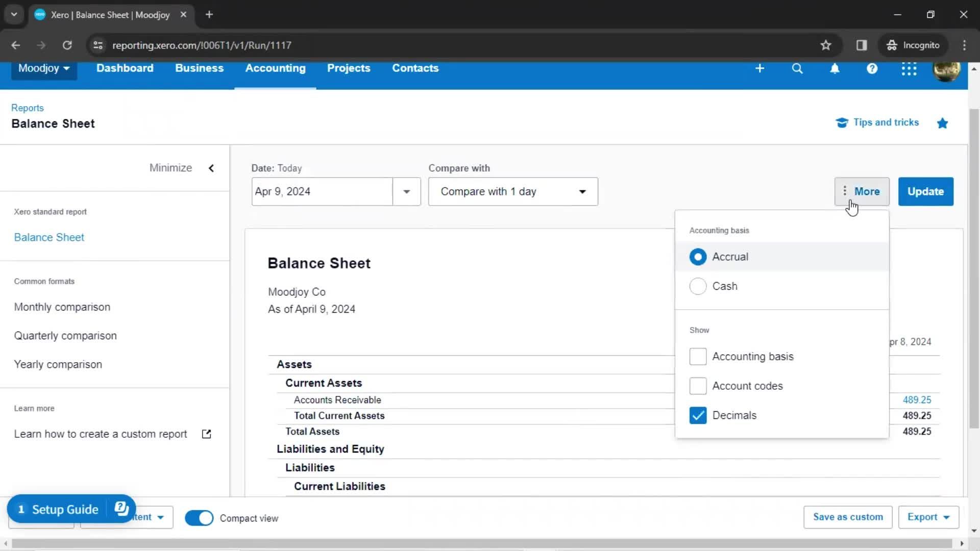Open the Xero apps grid icon
Viewport: 980px width, 551px height.
909,68
